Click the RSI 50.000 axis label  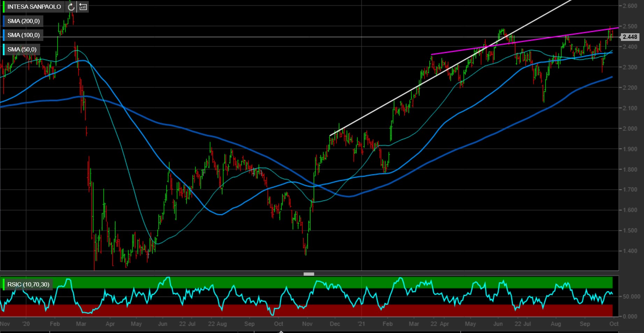pos(631,296)
